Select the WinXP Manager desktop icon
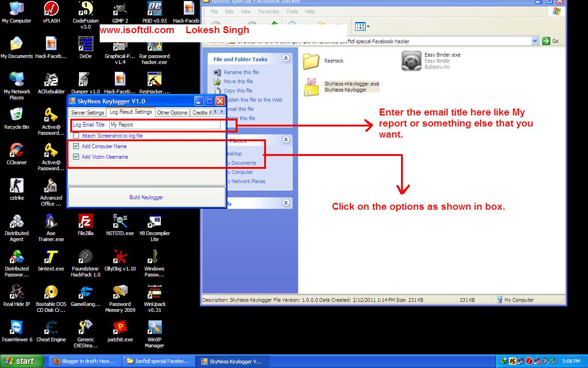588x368 pixels. click(154, 334)
